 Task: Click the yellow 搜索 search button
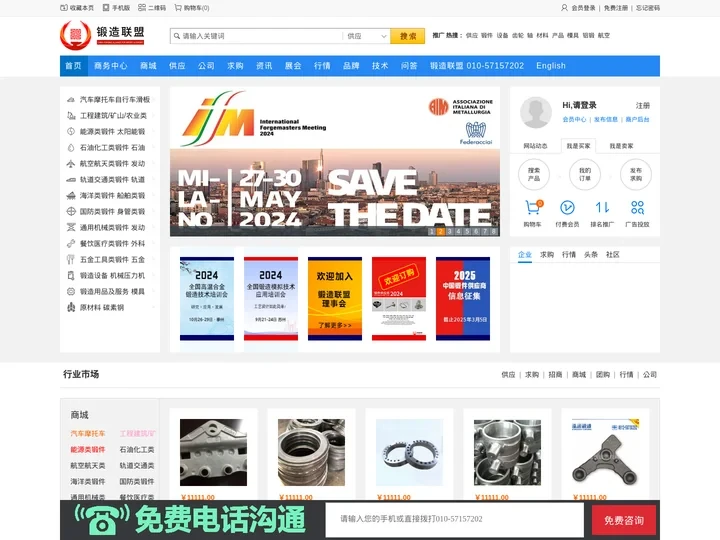407,36
